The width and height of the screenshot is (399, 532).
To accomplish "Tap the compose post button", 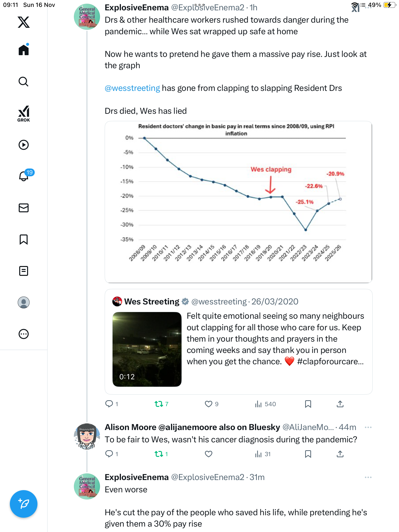I will click(24, 504).
